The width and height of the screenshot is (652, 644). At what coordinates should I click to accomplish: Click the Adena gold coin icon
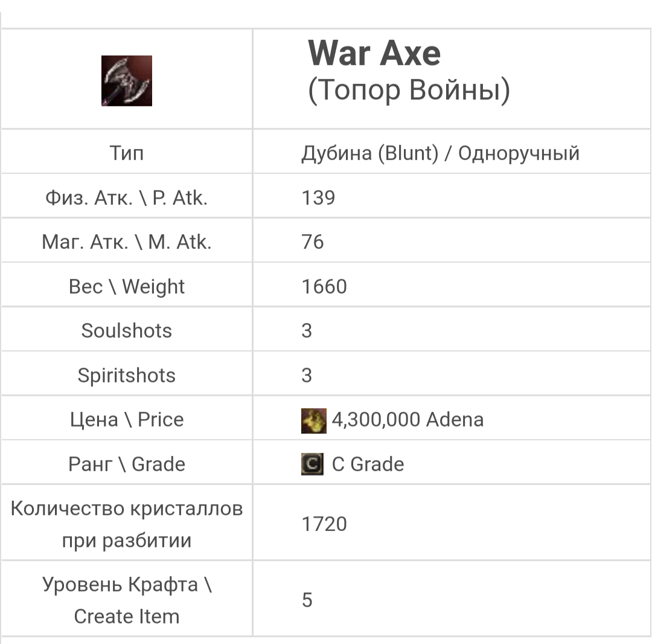coord(313,420)
